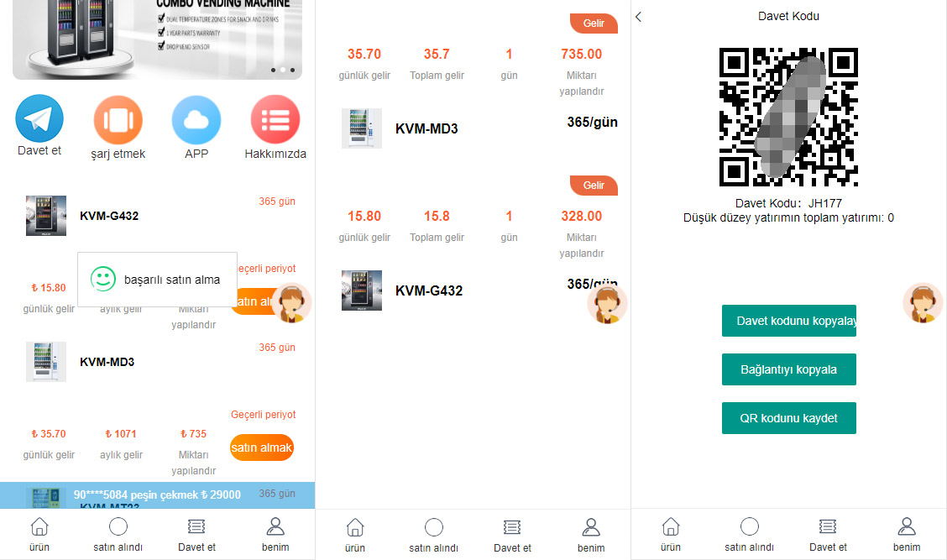Click the '₺ 1071' monthly income value
This screenshot has width=947, height=560.
click(x=121, y=434)
